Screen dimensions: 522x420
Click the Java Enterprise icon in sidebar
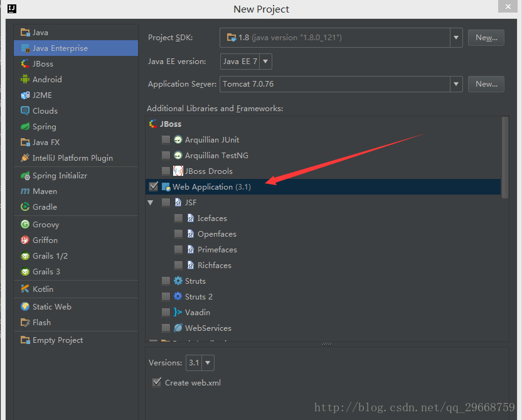(x=25, y=48)
